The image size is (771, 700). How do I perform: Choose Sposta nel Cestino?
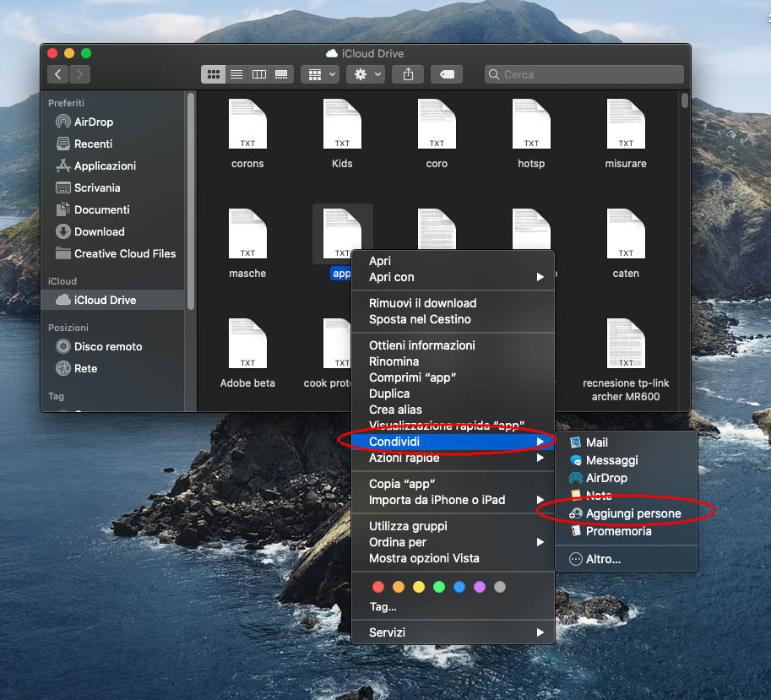click(453, 319)
